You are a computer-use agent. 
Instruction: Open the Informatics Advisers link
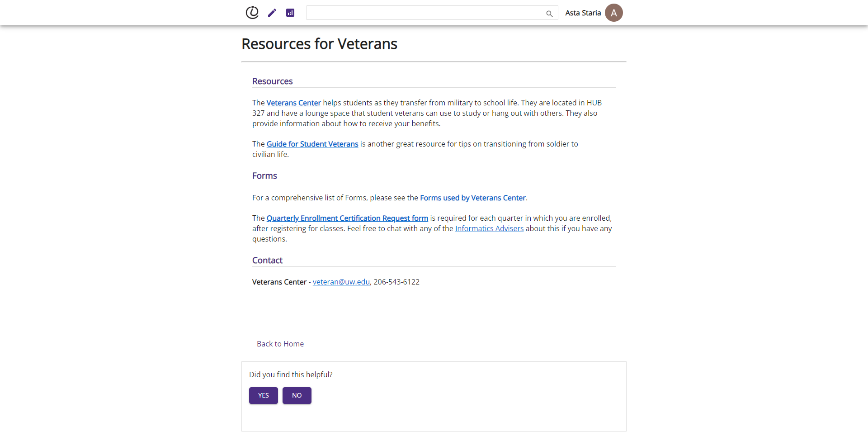coord(489,228)
